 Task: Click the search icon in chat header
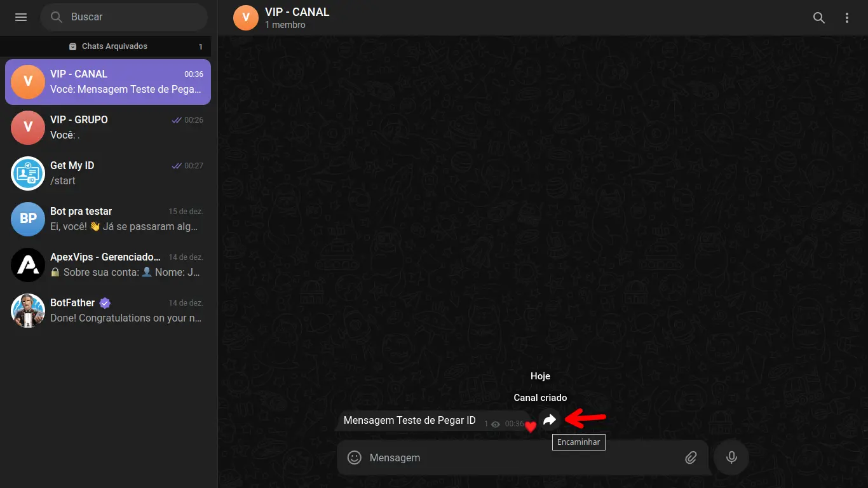coord(819,18)
